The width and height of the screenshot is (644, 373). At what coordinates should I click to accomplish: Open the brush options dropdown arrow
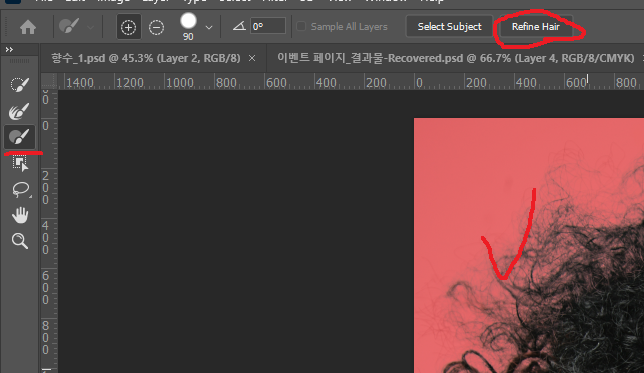tap(209, 28)
